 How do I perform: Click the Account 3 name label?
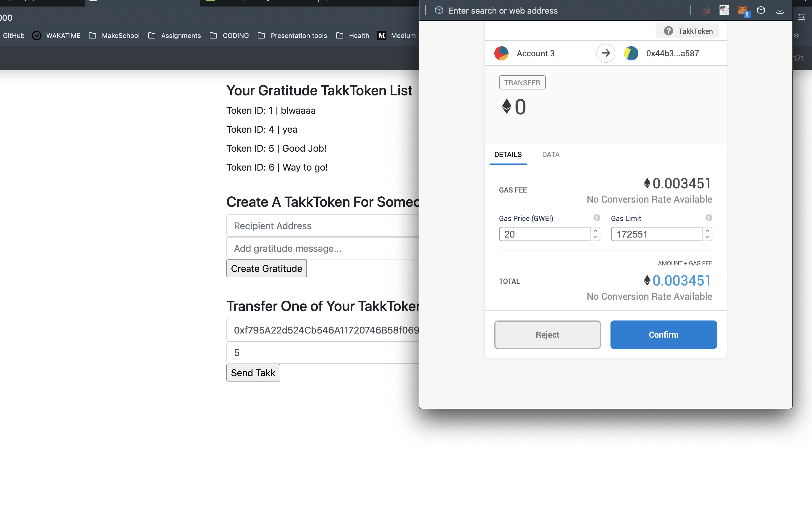pyautogui.click(x=535, y=53)
